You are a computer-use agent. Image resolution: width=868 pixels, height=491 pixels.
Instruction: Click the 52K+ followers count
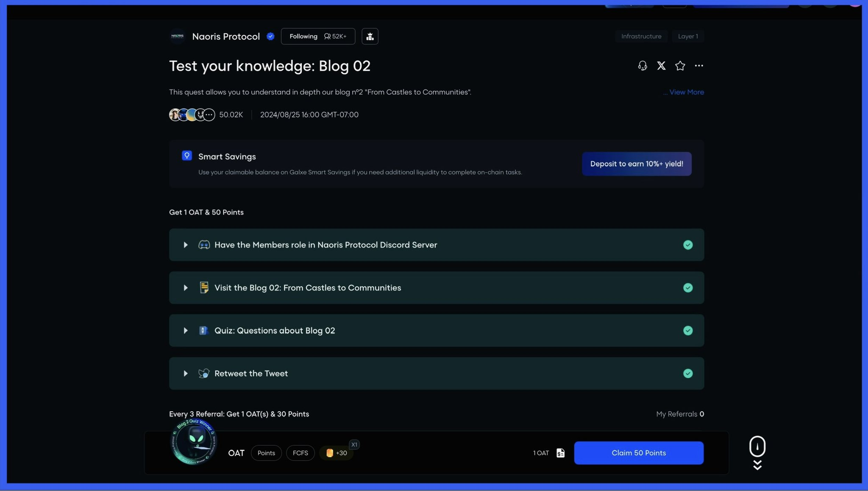(335, 36)
